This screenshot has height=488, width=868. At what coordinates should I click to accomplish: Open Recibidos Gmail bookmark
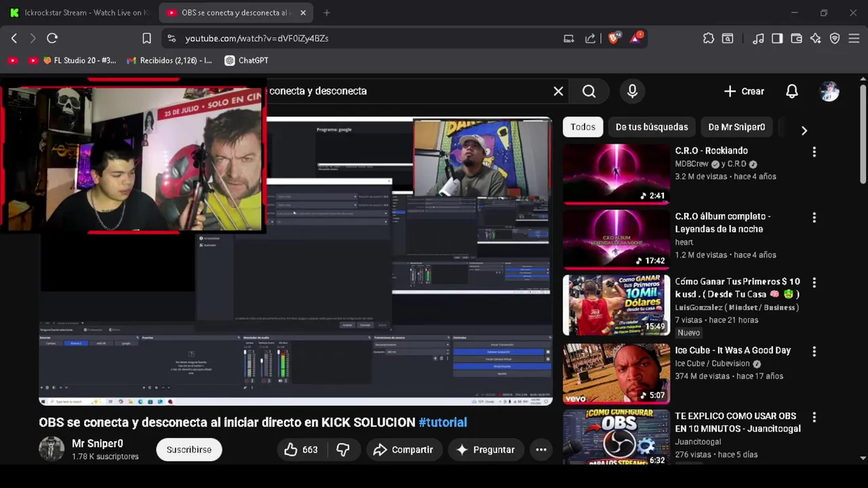170,60
